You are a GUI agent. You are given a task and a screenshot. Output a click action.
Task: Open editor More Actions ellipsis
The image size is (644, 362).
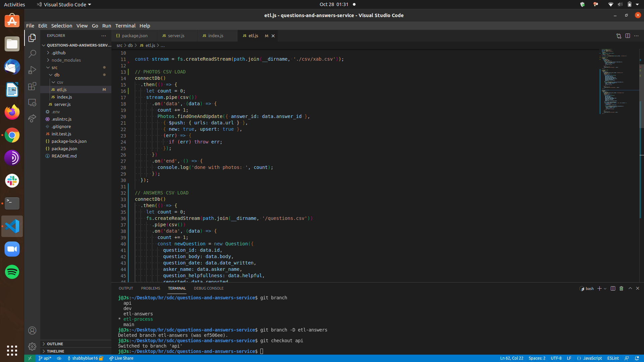point(636,36)
